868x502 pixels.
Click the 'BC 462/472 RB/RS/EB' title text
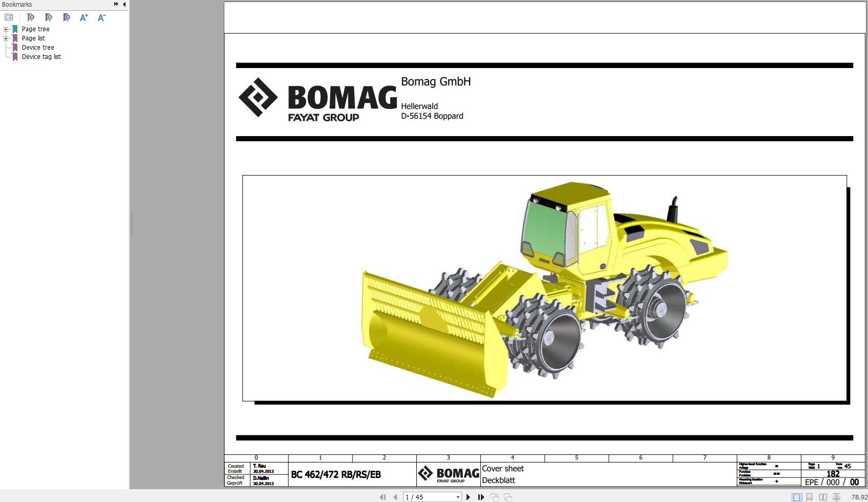coord(336,474)
